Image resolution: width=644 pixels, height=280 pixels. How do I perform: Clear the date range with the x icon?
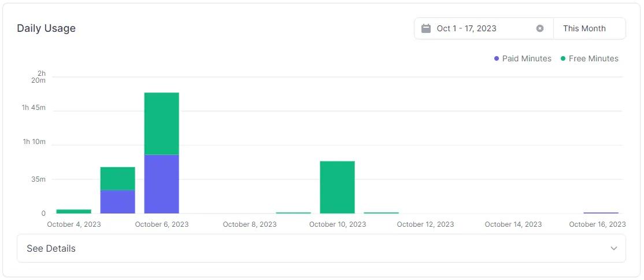point(540,28)
